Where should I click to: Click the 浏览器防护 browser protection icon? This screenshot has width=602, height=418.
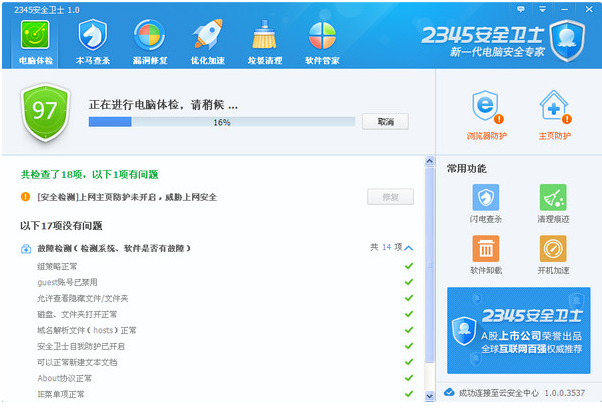coord(486,113)
